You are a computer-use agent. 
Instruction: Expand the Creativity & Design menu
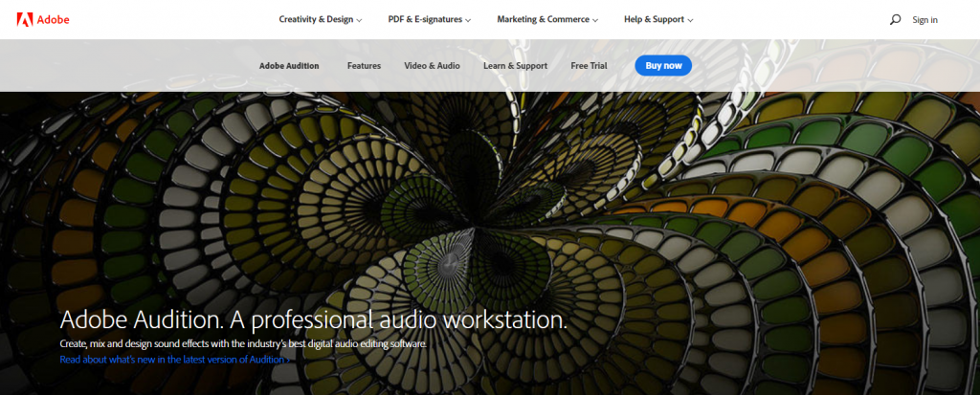pyautogui.click(x=321, y=19)
